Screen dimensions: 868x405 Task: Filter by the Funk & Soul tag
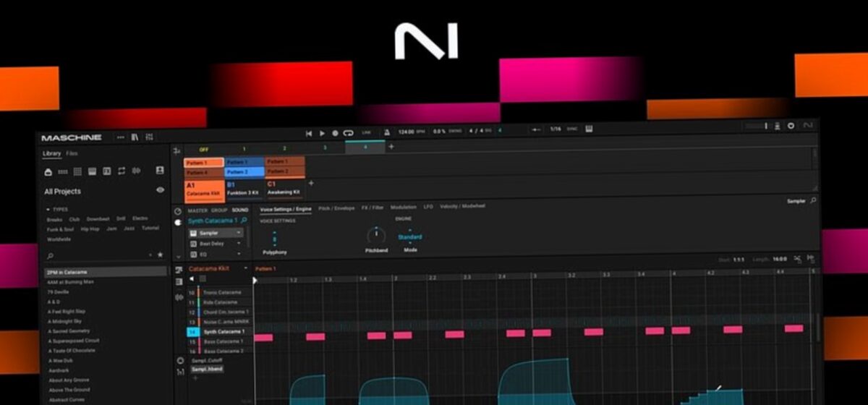61,229
